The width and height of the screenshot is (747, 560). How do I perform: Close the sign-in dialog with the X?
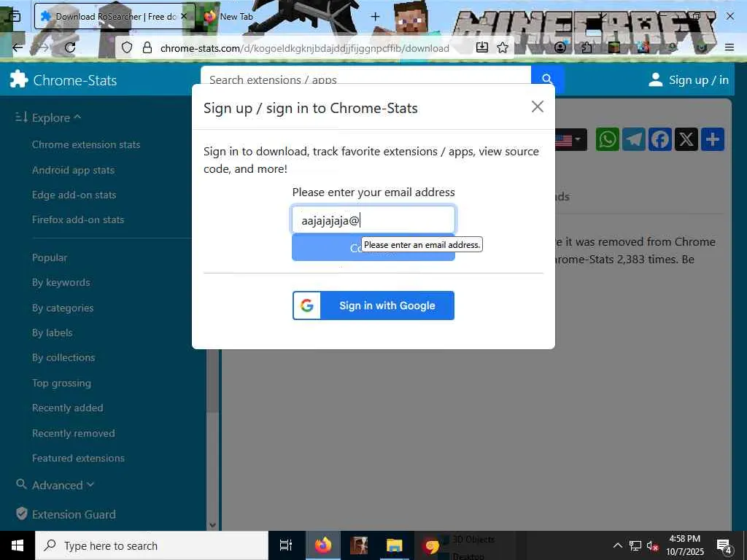tap(538, 106)
